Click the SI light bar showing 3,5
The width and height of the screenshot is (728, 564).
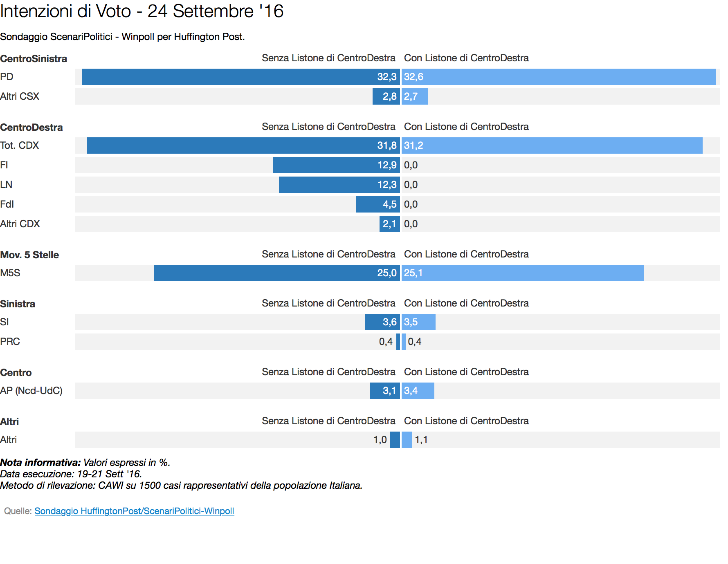[x=418, y=322]
